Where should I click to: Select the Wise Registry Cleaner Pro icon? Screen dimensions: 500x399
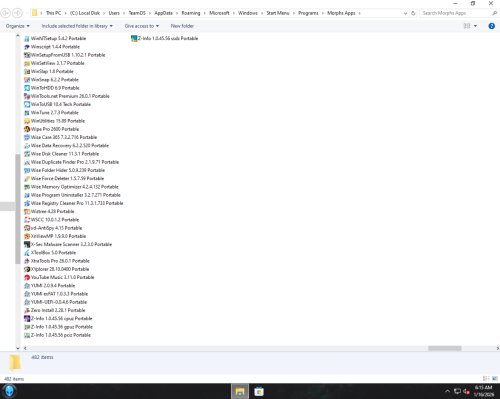[27, 203]
